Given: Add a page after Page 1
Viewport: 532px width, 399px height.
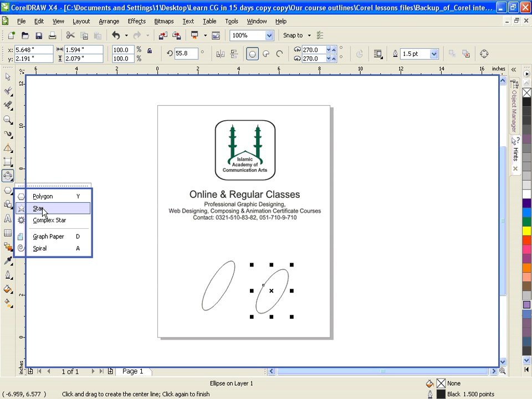Looking at the screenshot, I should tap(110, 371).
